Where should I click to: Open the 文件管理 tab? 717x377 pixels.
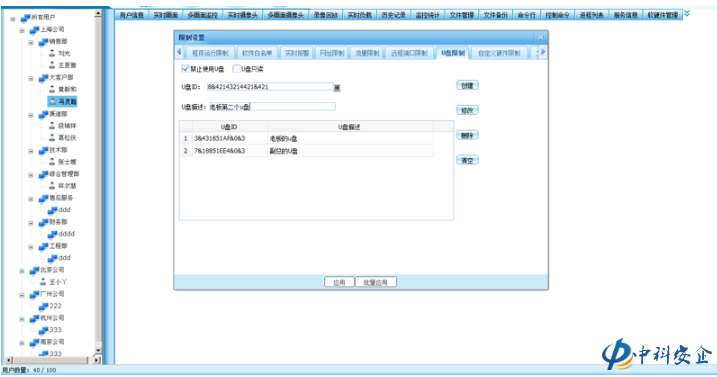click(461, 15)
